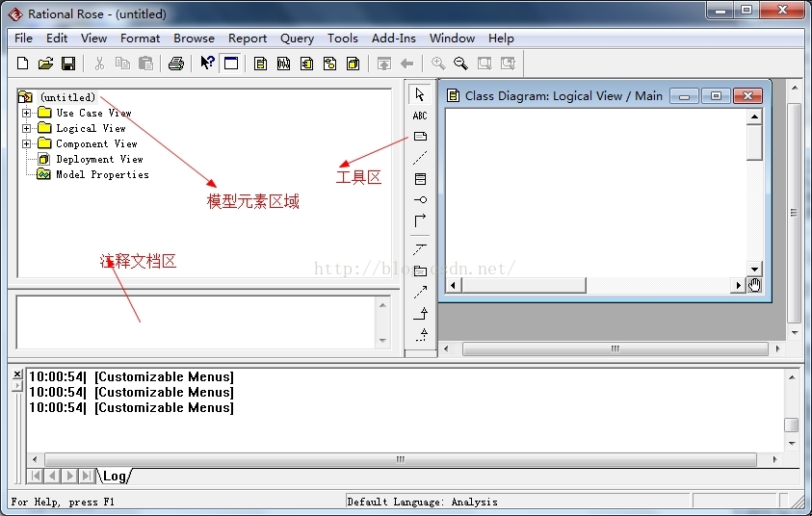Open the Browse Component Diagram icon
The width and height of the screenshot is (812, 516).
[306, 64]
